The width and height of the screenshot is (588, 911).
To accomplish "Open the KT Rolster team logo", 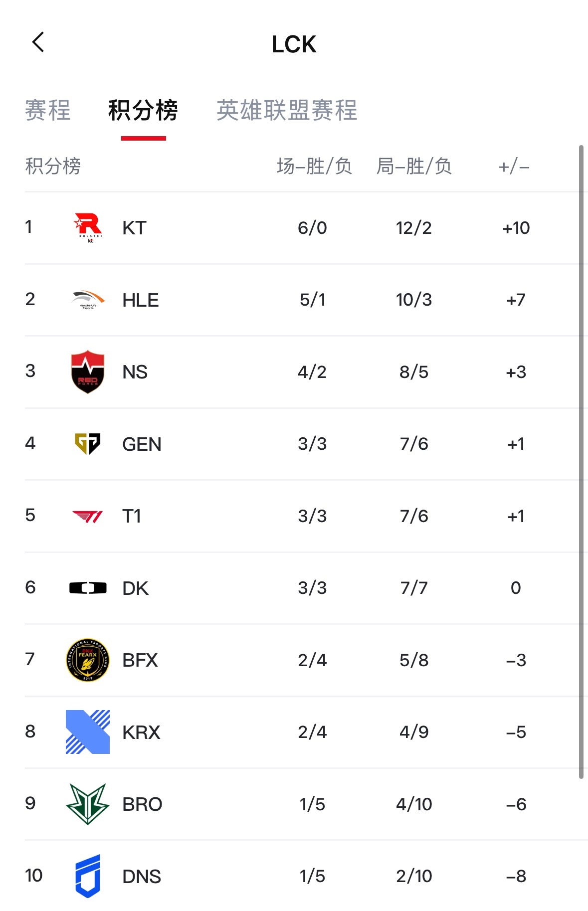I will click(x=88, y=227).
